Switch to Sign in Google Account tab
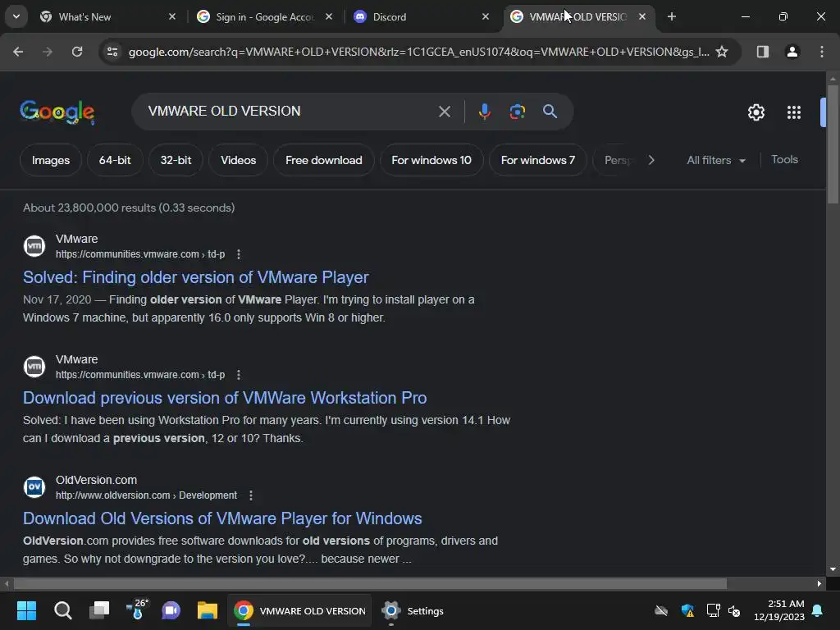840x630 pixels. (x=265, y=17)
